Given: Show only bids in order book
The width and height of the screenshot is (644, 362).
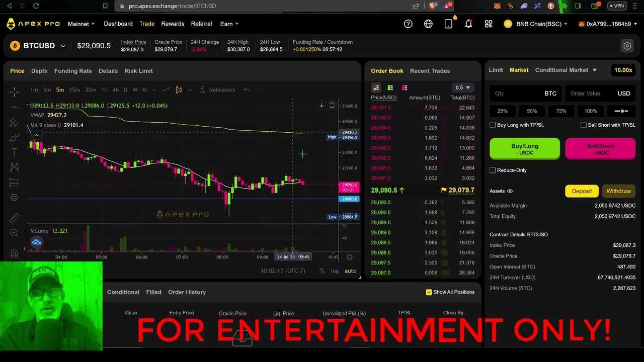Looking at the screenshot, I should tap(390, 87).
